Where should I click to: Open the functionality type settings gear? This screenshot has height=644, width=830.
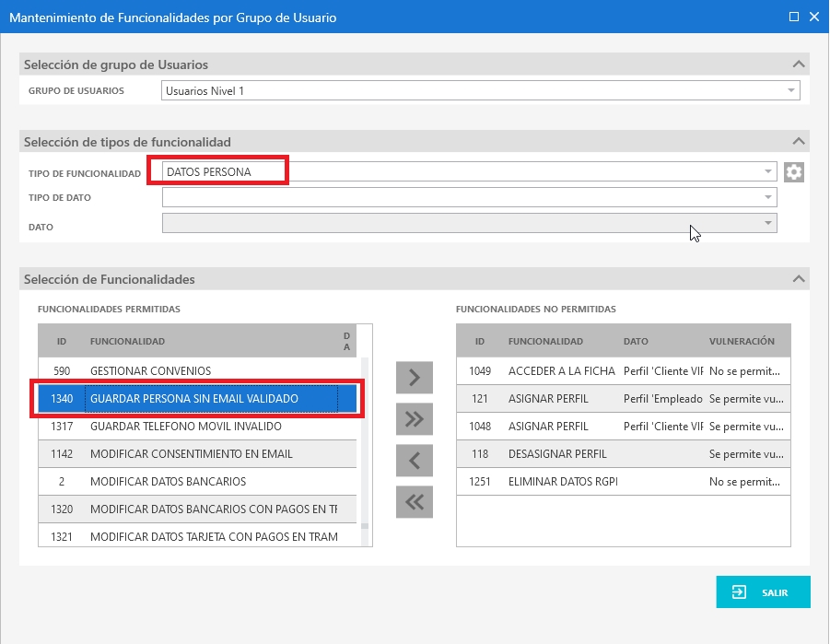(x=793, y=172)
